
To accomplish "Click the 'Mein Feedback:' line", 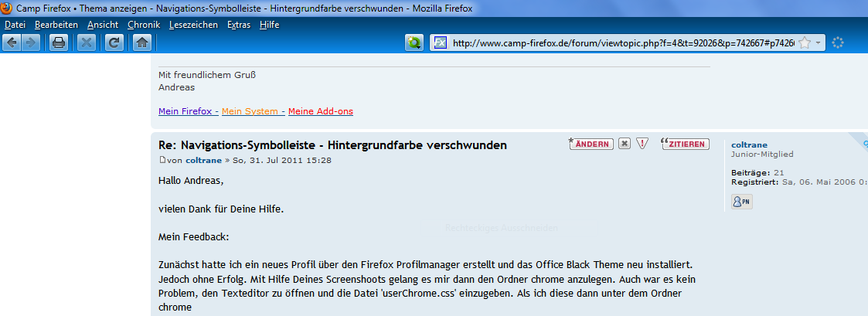I will (x=193, y=237).
